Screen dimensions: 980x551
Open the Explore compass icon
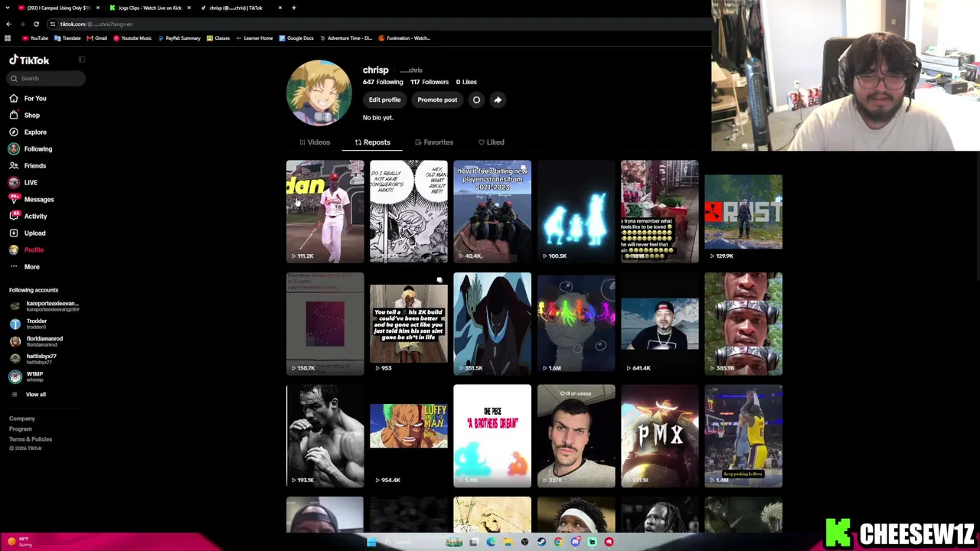(x=14, y=132)
